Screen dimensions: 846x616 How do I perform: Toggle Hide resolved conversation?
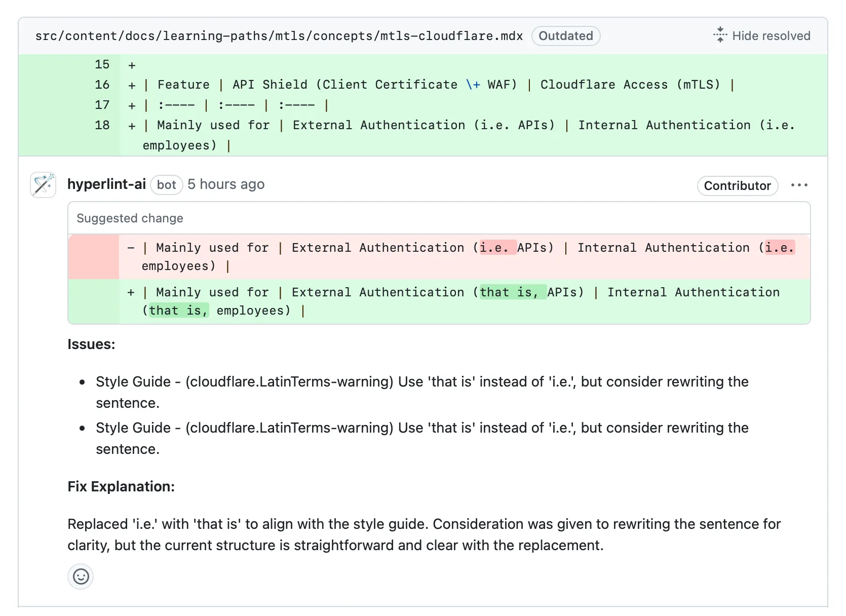tap(771, 36)
